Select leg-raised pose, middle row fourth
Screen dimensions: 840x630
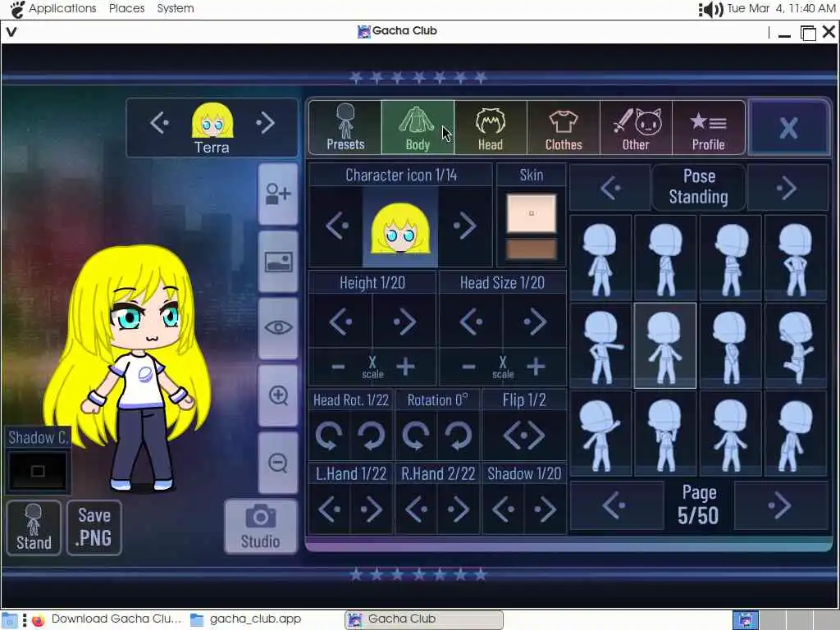pos(795,345)
